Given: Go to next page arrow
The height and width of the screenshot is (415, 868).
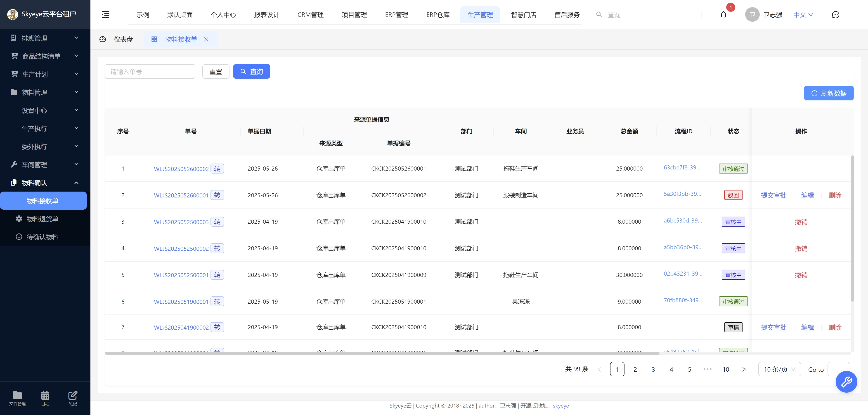Looking at the screenshot, I should (744, 369).
